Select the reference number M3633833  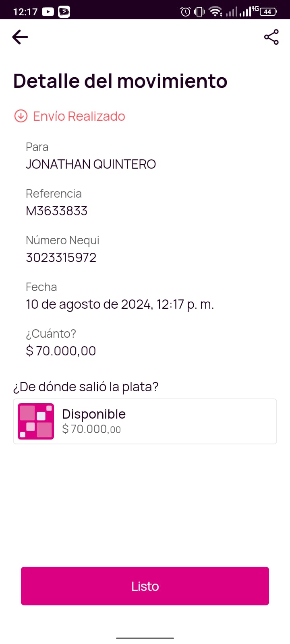(56, 211)
